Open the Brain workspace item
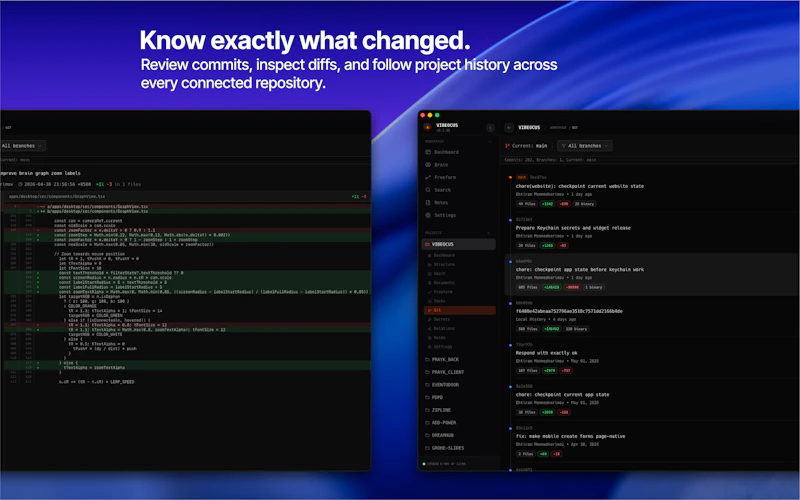 (x=458, y=165)
